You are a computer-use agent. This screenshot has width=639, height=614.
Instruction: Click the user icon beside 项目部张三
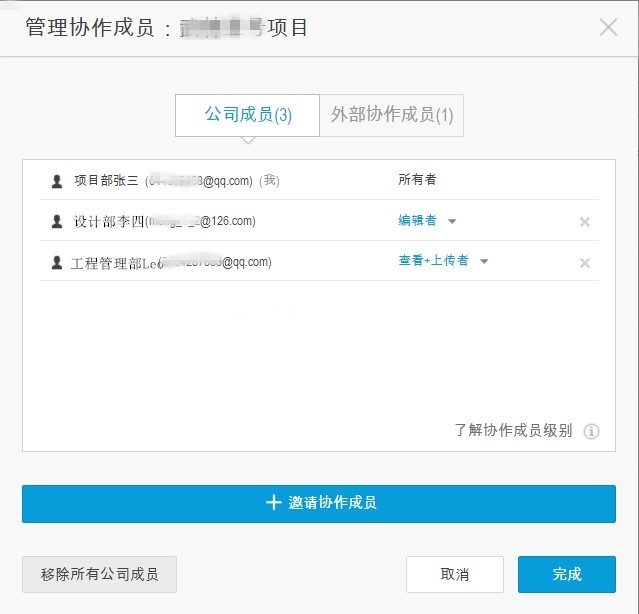tap(57, 181)
